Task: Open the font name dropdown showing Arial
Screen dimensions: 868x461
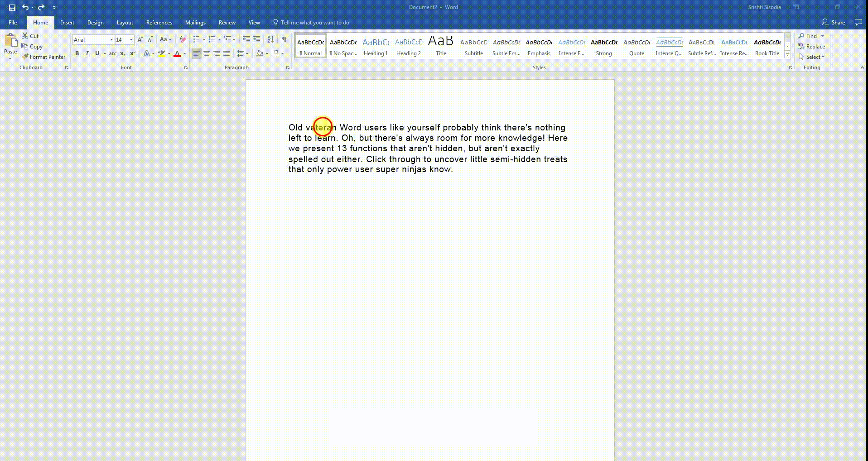Action: tap(111, 40)
